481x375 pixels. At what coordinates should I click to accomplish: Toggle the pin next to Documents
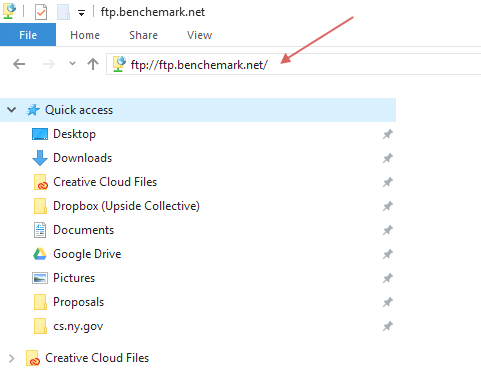(387, 230)
